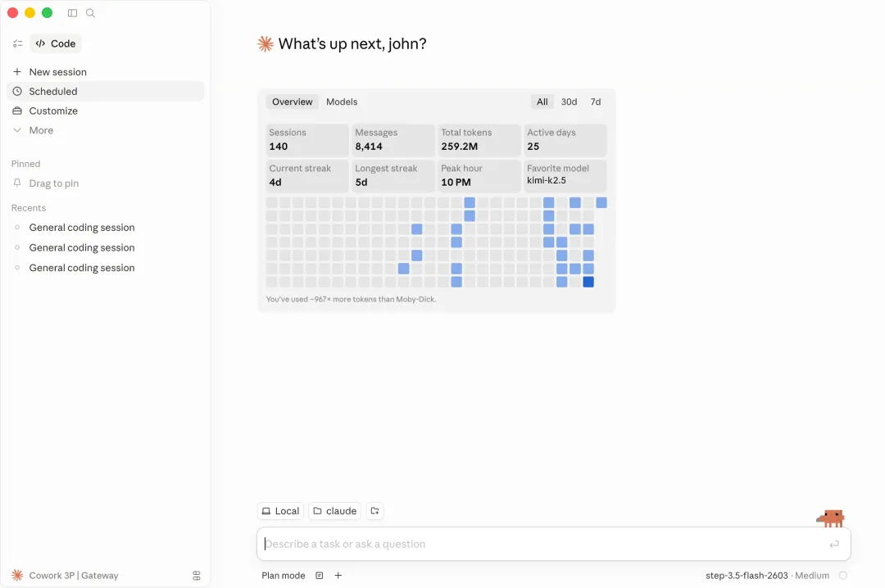Toggle the sidebar panel icon

point(72,13)
